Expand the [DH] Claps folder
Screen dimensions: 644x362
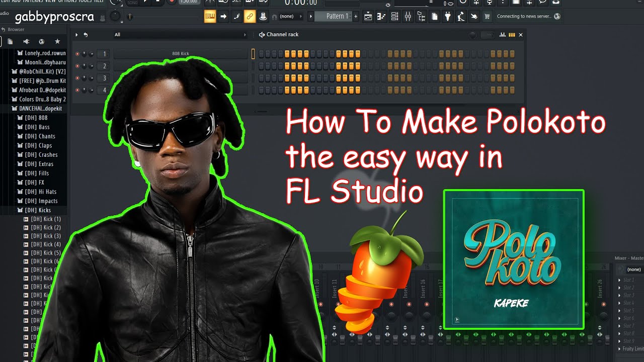pyautogui.click(x=35, y=145)
